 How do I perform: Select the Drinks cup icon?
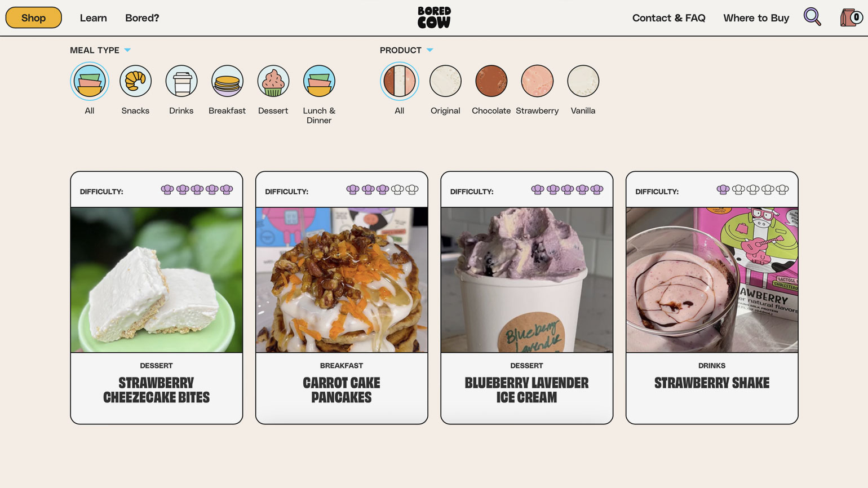[181, 81]
